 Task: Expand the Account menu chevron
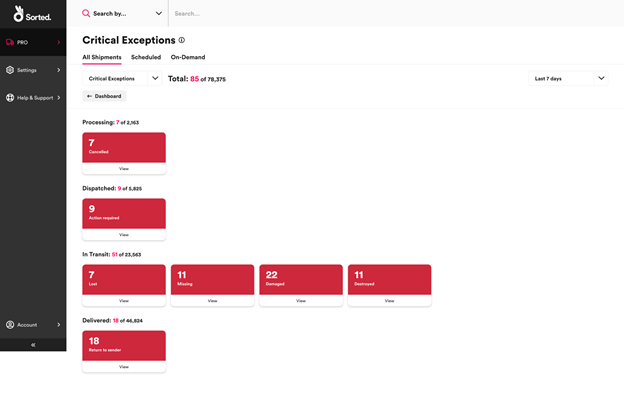[x=58, y=325]
